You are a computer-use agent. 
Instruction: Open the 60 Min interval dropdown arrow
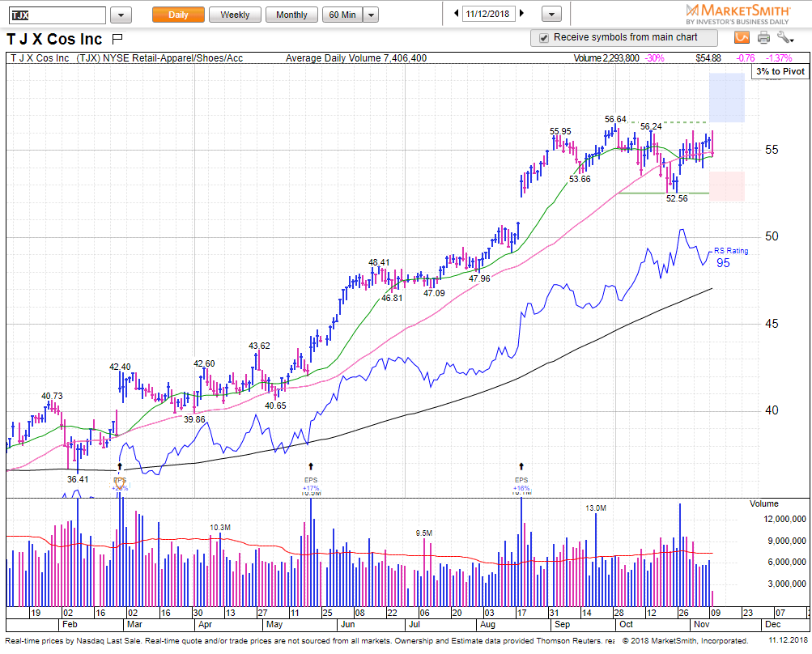tap(371, 15)
